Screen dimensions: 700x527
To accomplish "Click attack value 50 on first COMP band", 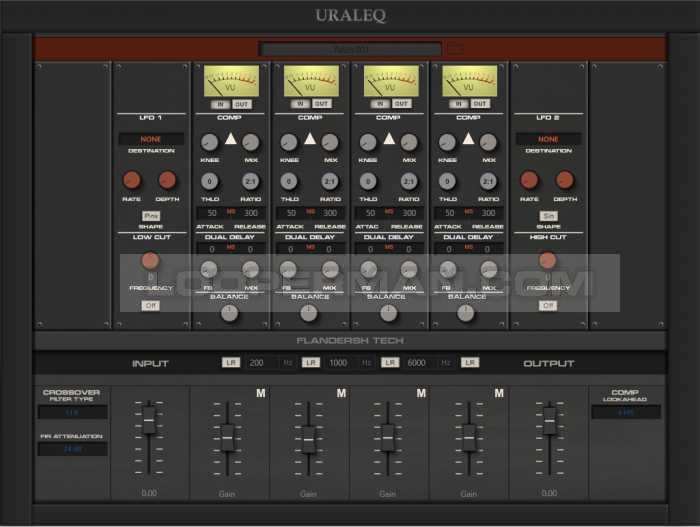I will coord(212,213).
